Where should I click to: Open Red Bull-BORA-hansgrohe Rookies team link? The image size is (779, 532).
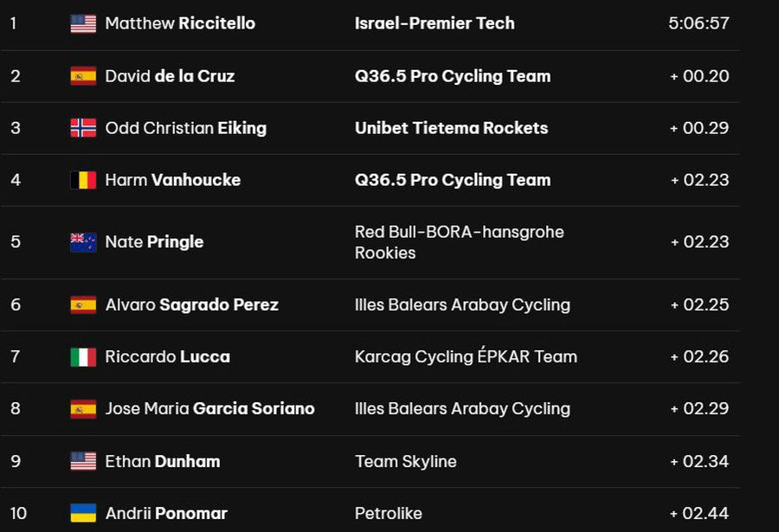459,242
